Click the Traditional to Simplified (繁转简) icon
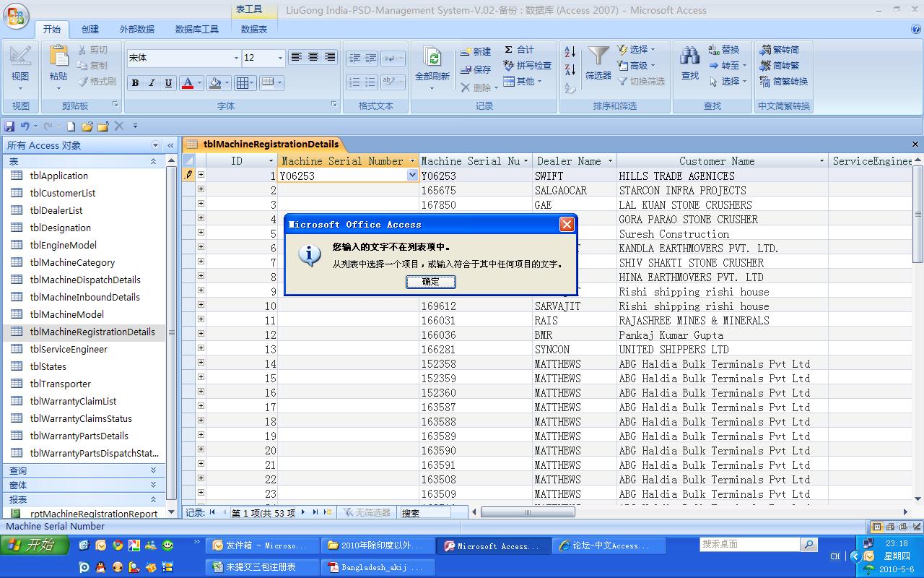 pos(765,50)
